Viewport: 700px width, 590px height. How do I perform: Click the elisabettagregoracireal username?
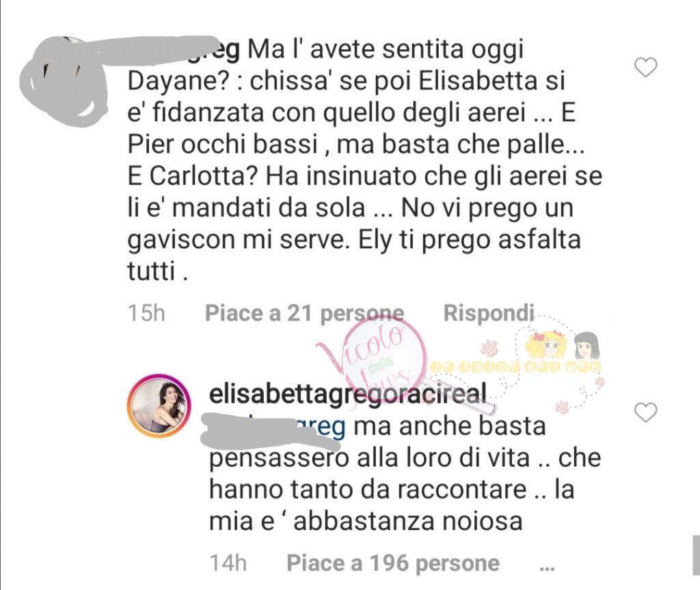click(x=347, y=394)
